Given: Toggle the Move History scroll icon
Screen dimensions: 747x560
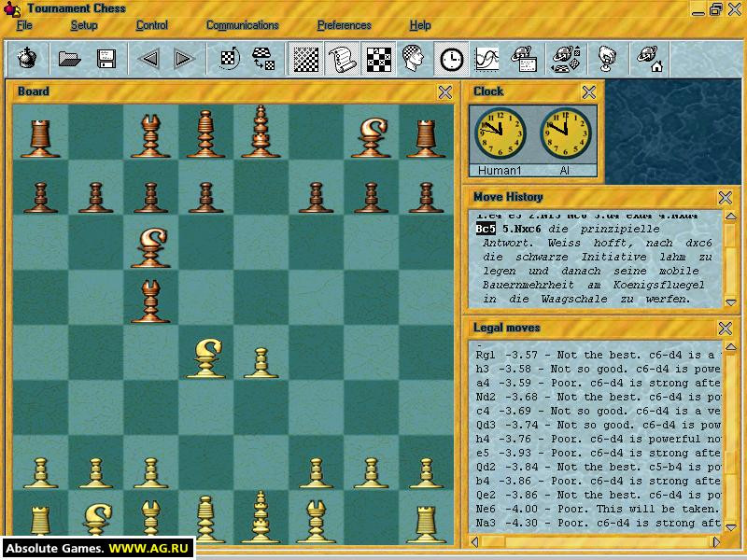Looking at the screenshot, I should click(x=342, y=59).
